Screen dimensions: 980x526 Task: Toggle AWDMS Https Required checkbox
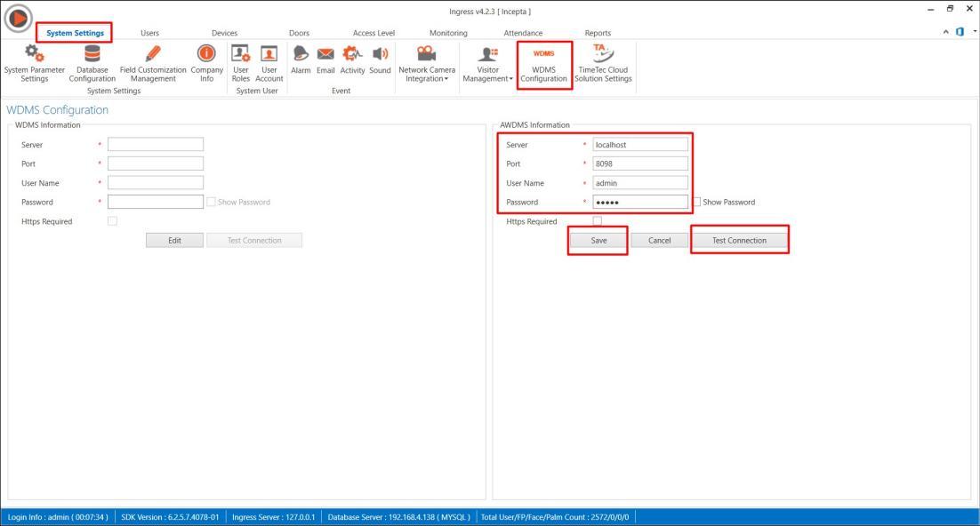[598, 221]
